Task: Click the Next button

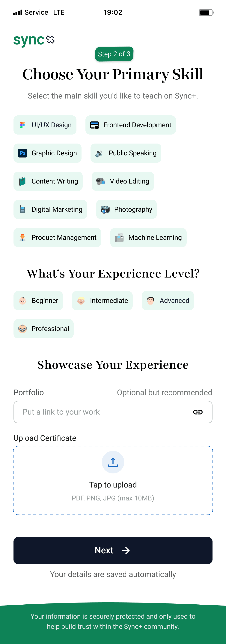Action: click(x=113, y=550)
